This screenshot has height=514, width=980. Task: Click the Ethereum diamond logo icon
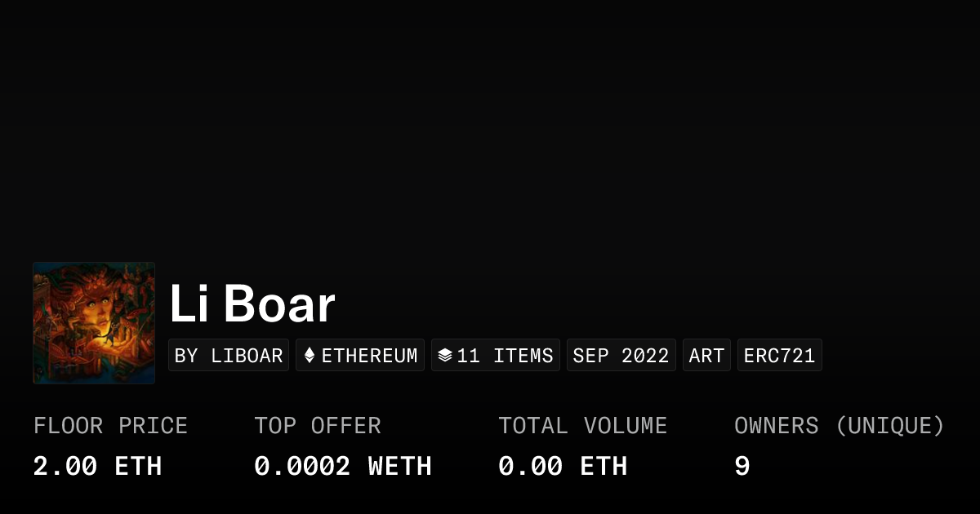click(310, 356)
